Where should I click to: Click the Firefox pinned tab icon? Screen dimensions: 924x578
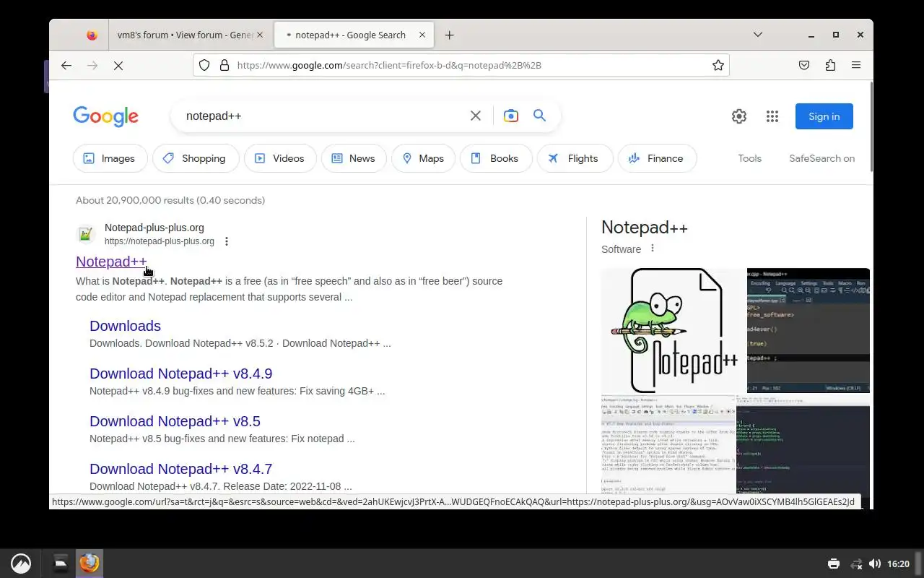click(92, 35)
